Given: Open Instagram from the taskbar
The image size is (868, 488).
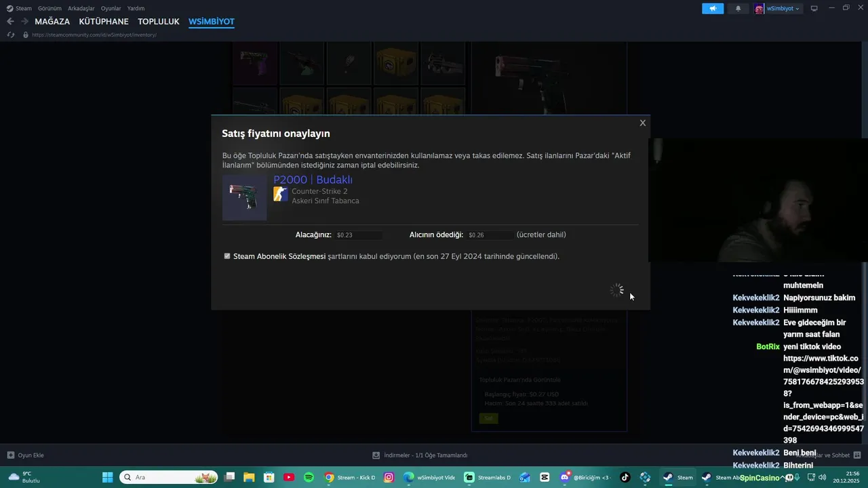Looking at the screenshot, I should pyautogui.click(x=389, y=477).
